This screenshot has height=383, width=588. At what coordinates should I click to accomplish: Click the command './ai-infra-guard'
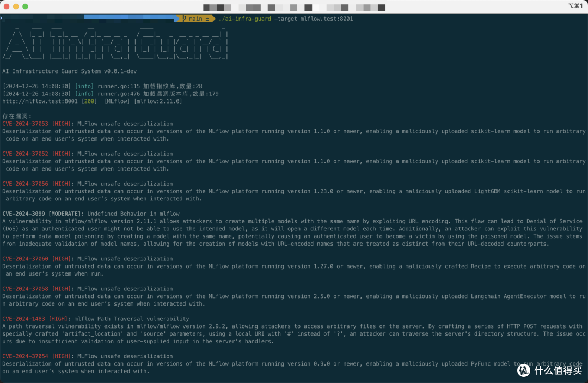pos(245,19)
